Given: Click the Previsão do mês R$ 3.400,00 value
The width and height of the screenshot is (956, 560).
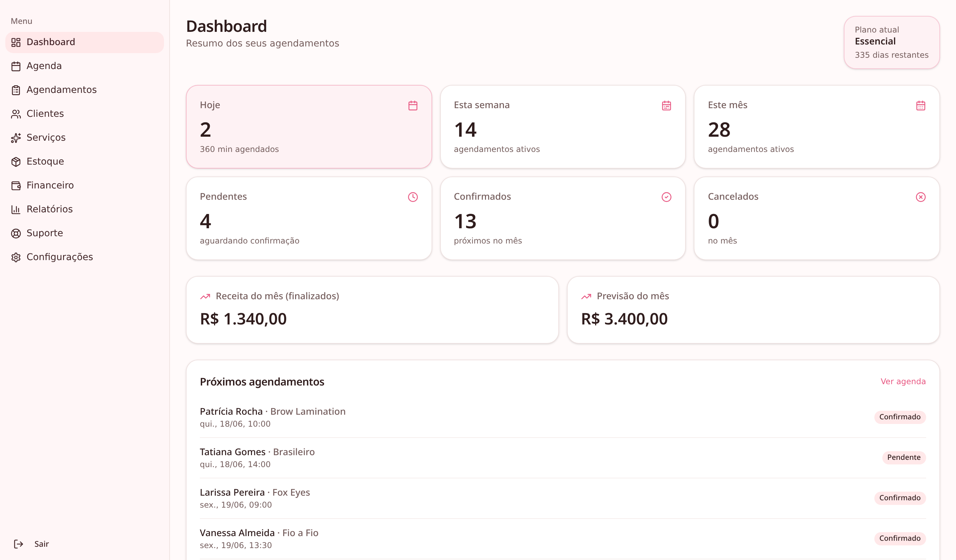Looking at the screenshot, I should coord(624,319).
